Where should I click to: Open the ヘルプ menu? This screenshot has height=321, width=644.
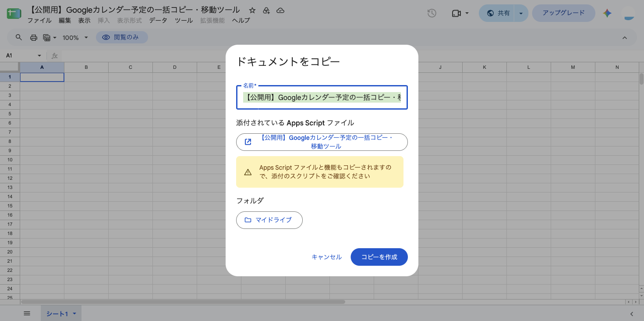241,21
